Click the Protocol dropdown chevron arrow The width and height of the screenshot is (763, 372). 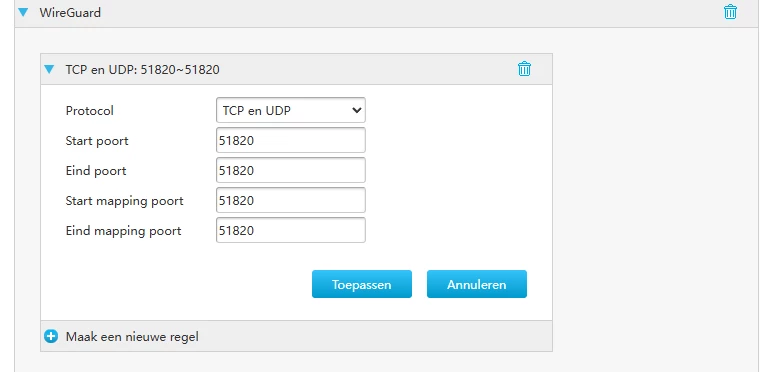pyautogui.click(x=356, y=111)
